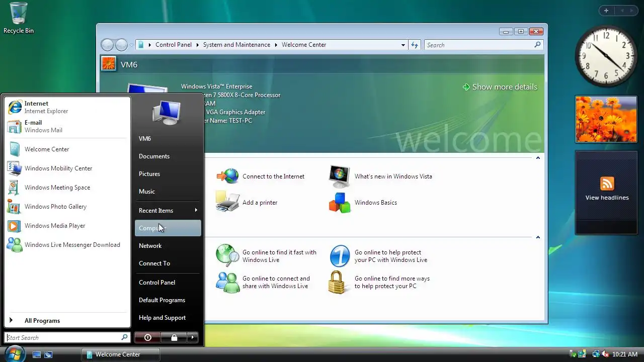
Task: Click Windows Live protect your PC icon
Action: click(340, 256)
